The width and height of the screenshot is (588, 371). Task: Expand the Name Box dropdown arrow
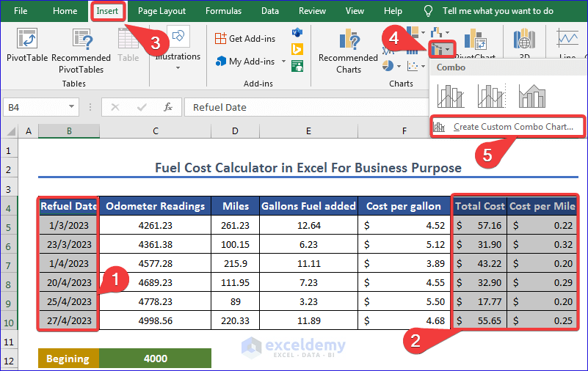[x=71, y=107]
